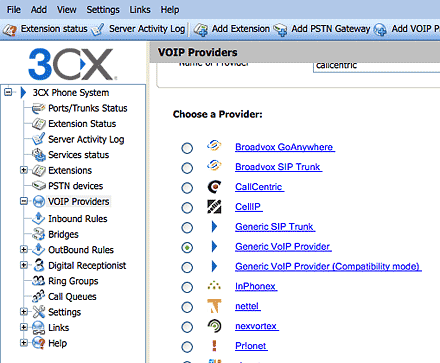Expand the OutBound Rules tree node
440x363 pixels.
pyautogui.click(x=24, y=249)
